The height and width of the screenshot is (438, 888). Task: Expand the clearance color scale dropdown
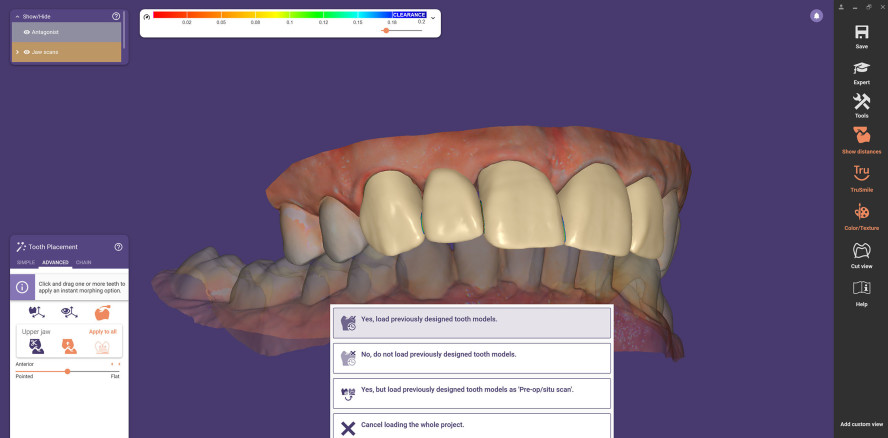point(433,18)
